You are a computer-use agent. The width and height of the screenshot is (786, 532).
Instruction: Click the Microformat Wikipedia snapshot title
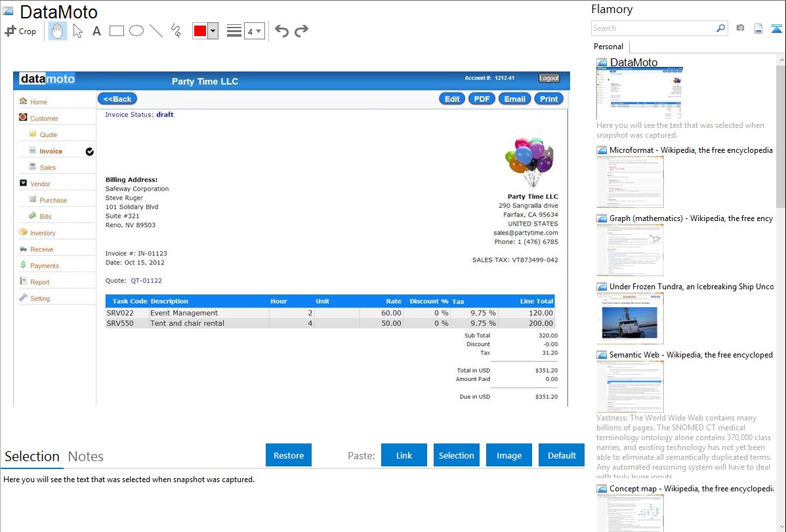[x=691, y=150]
